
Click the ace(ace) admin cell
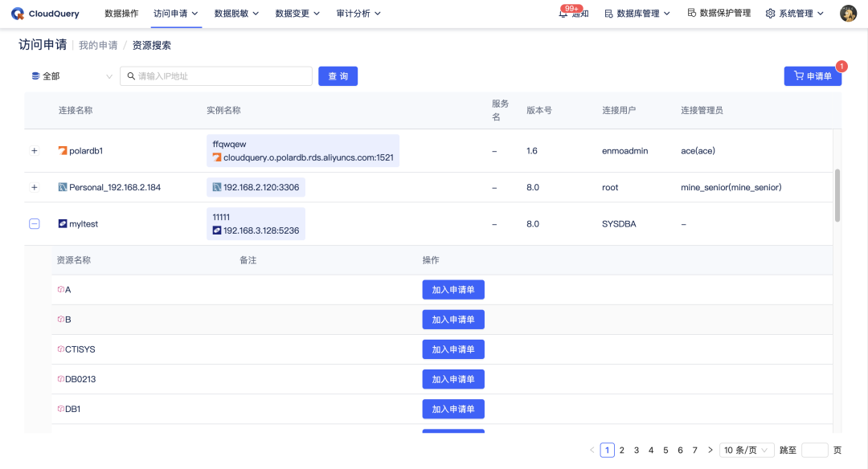[698, 150]
